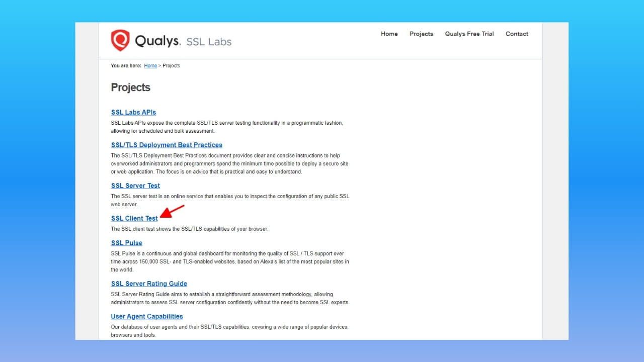Open SSL/TLS Deployment Best Practices link
This screenshot has height=362, width=644.
[167, 145]
